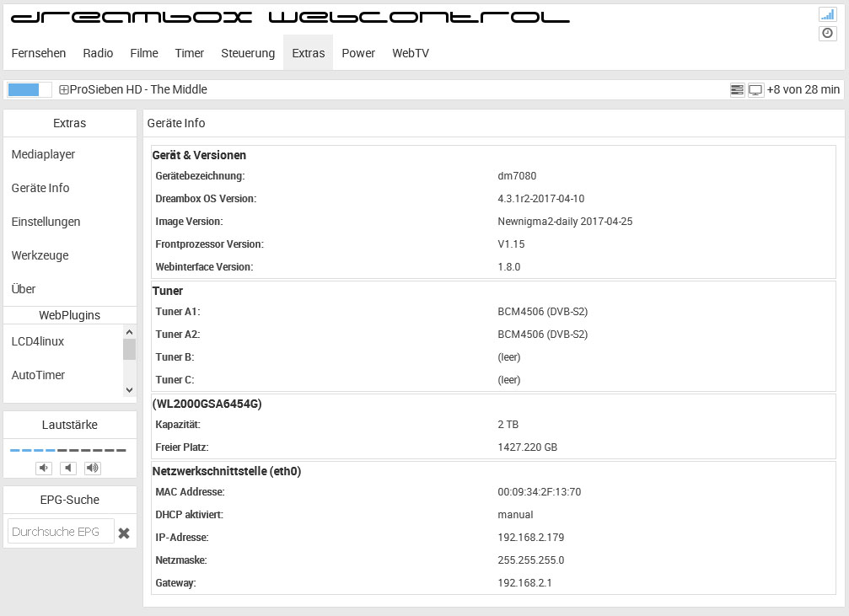
Task: Click ProSieben HD - The Middle title
Action: 138,90
